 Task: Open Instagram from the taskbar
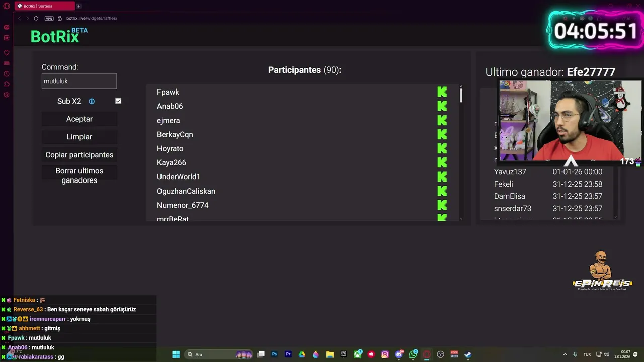point(385,354)
